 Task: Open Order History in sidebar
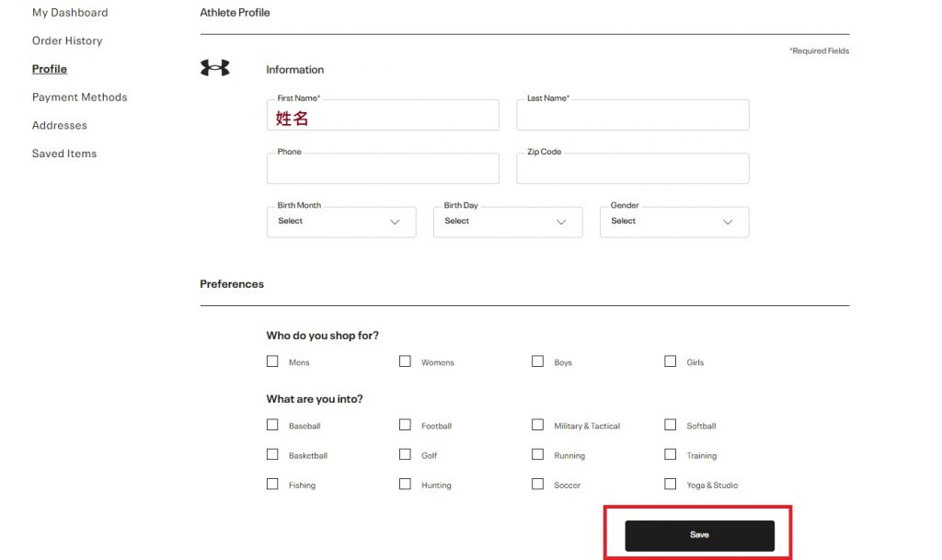click(x=67, y=40)
